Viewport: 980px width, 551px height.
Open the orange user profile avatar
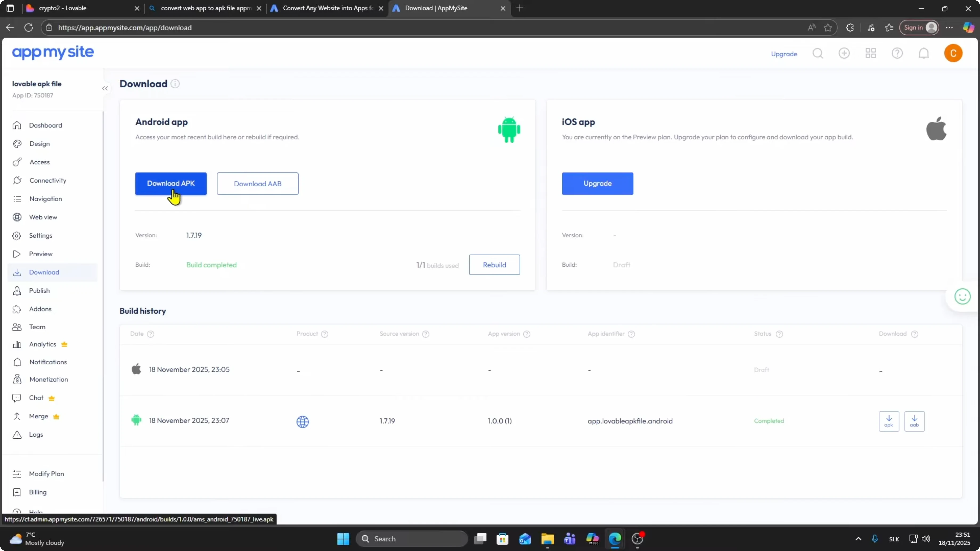953,53
